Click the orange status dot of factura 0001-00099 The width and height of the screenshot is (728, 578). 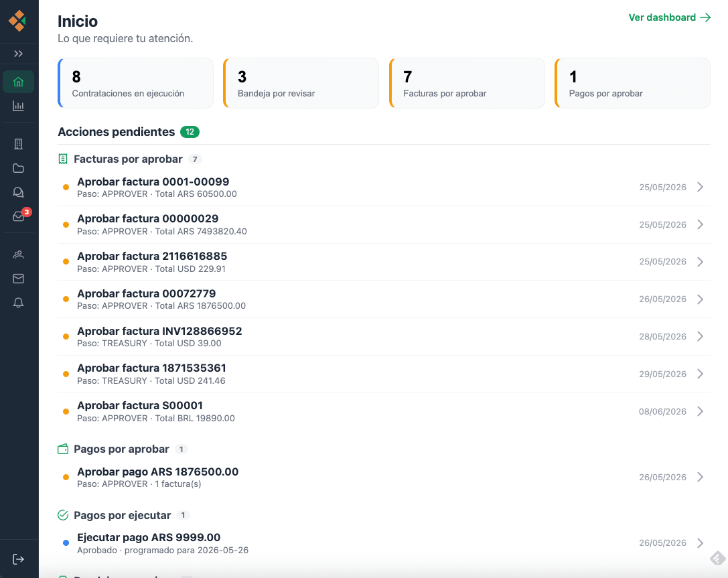(x=66, y=187)
